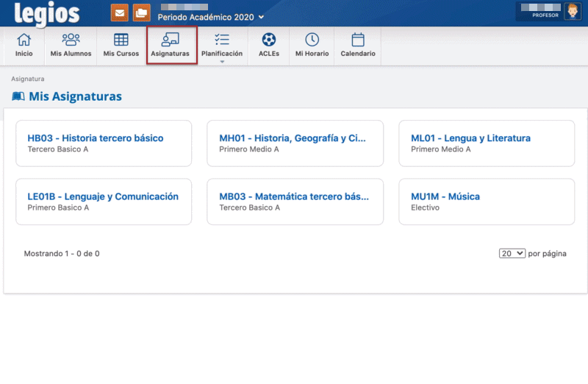Open ML01 - Lengua y Literatura
Viewport: 588px width, 384px height.
[470, 138]
